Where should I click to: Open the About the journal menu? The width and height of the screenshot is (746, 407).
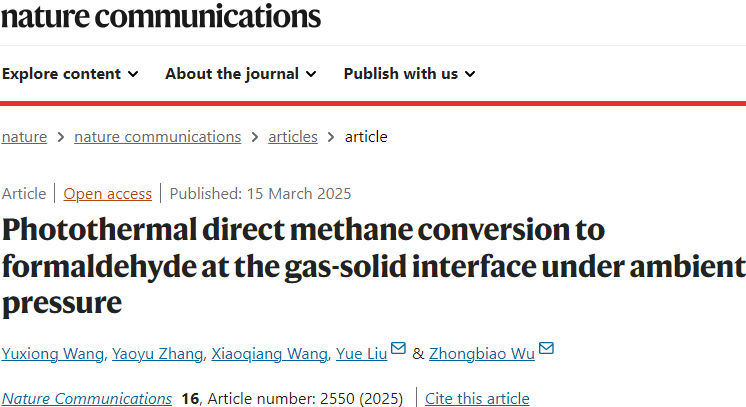pyautogui.click(x=241, y=74)
